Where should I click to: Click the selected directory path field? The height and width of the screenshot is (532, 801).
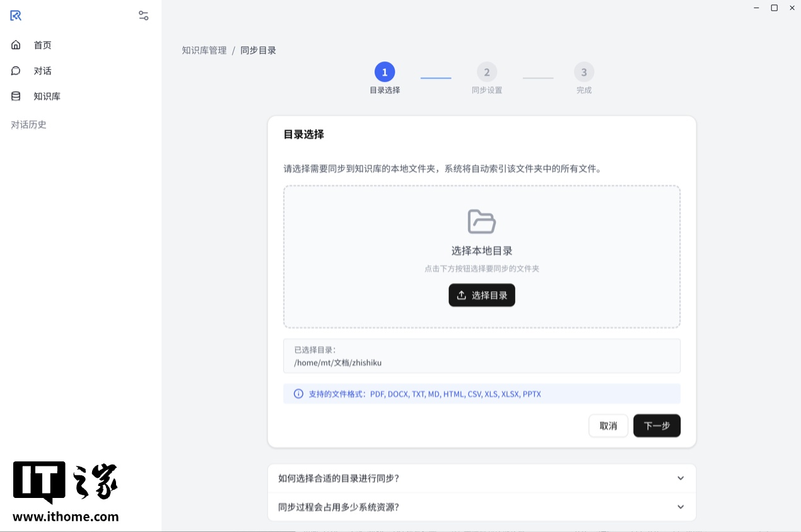(481, 356)
